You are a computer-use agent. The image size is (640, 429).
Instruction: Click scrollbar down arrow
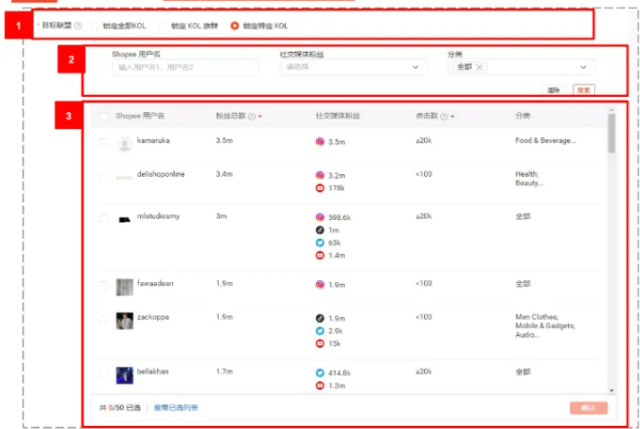pos(611,391)
